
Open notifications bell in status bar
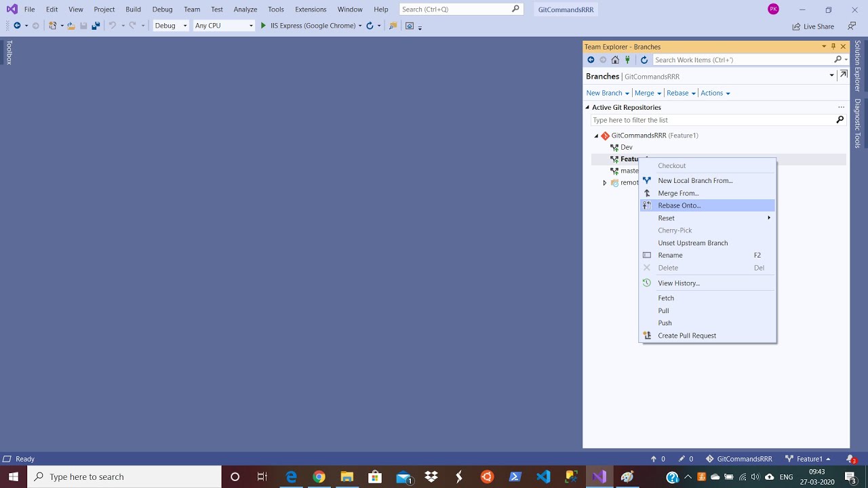click(x=850, y=459)
